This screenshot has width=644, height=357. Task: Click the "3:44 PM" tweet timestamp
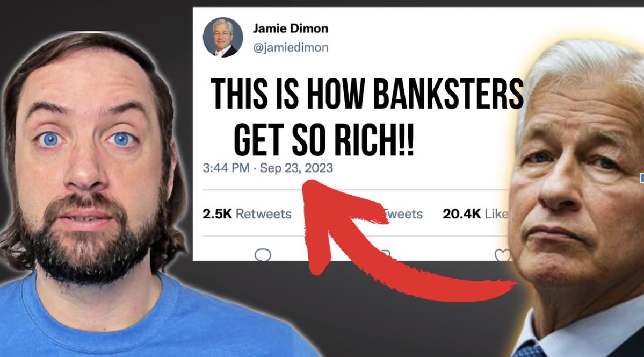coord(226,168)
